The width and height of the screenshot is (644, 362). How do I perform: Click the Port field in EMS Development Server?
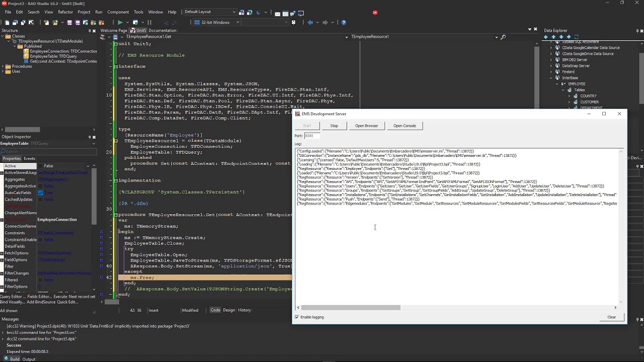click(311, 136)
